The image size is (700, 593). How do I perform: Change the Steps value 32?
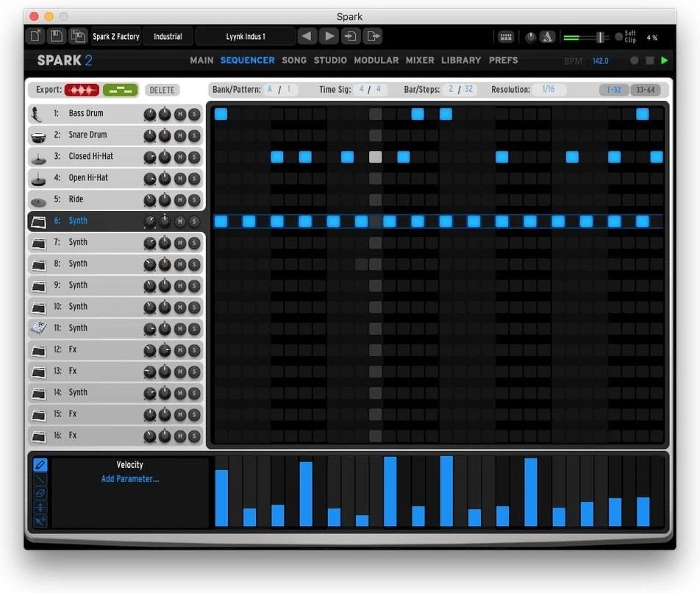click(x=469, y=89)
